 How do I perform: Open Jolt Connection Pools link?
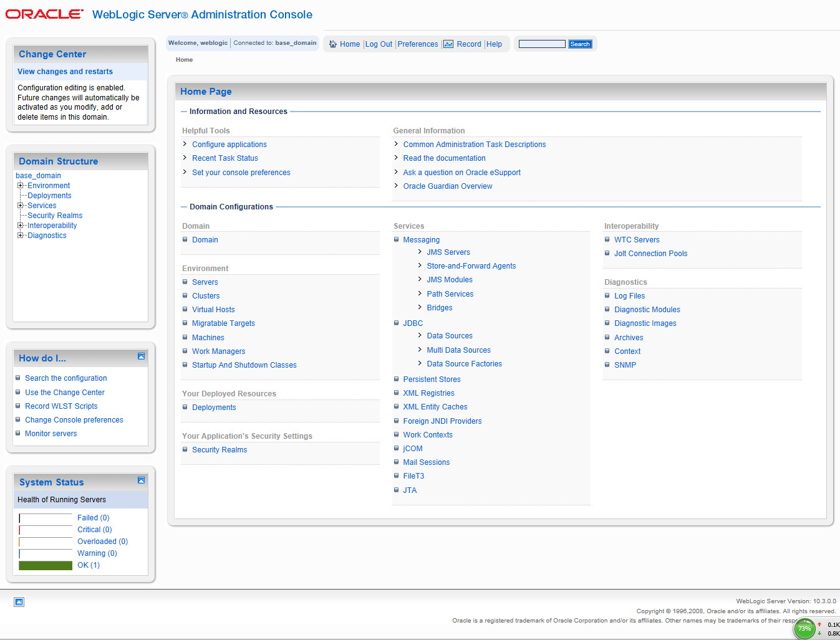pyautogui.click(x=651, y=254)
